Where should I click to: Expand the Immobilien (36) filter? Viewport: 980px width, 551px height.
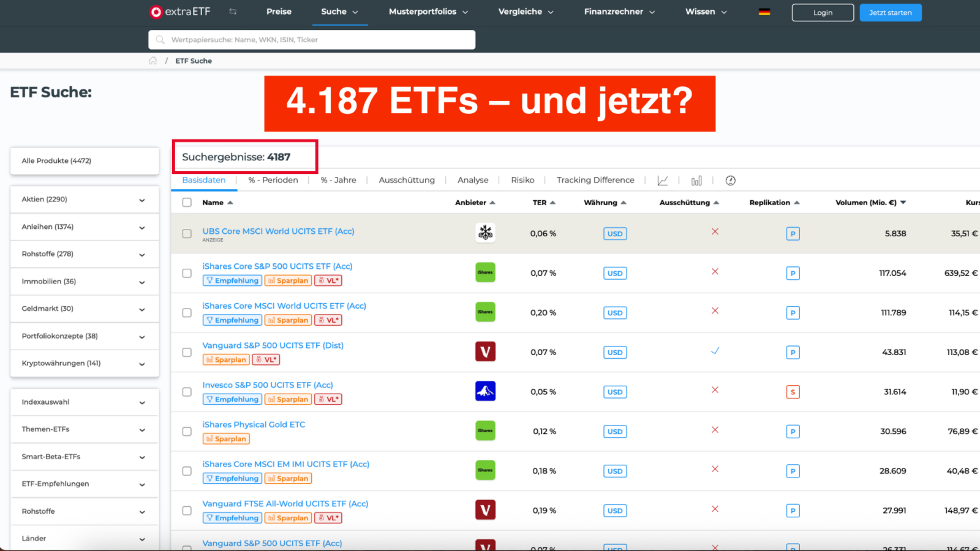coord(85,282)
